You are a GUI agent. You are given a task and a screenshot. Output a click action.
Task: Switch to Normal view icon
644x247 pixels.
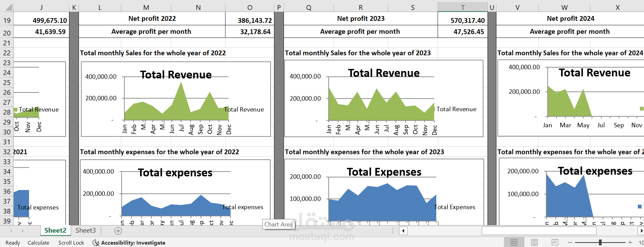tap(514, 243)
